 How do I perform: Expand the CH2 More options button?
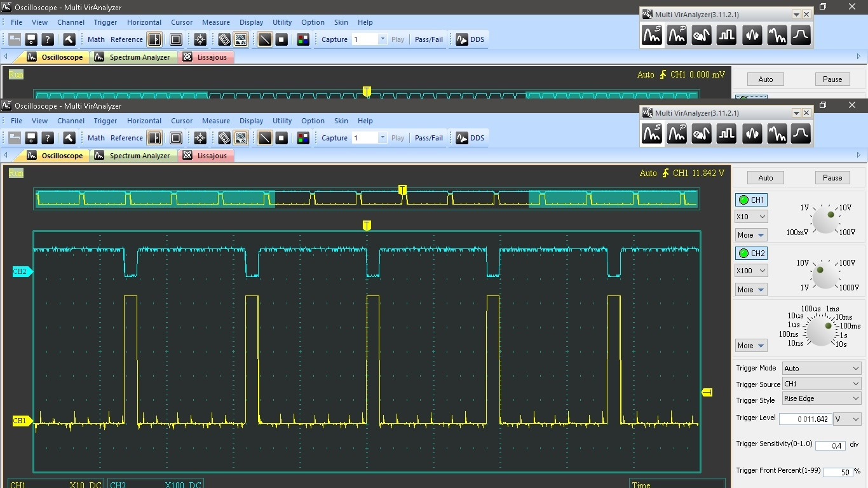751,289
